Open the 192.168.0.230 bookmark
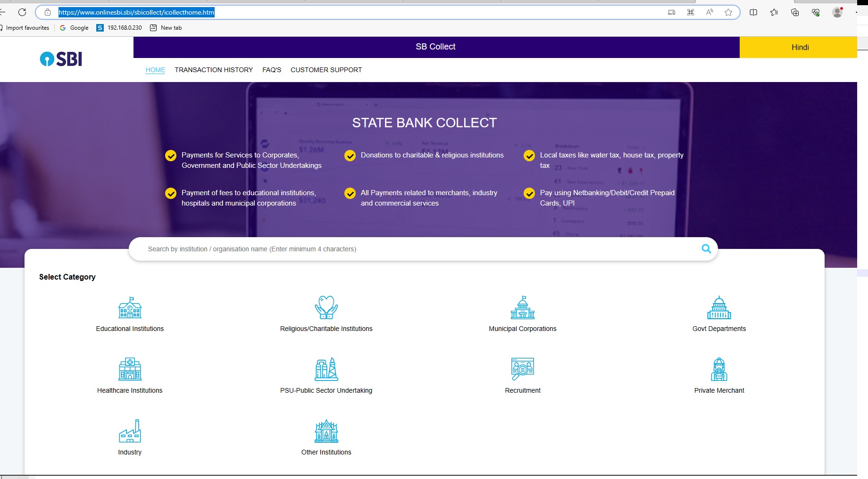The image size is (868, 479). point(119,28)
